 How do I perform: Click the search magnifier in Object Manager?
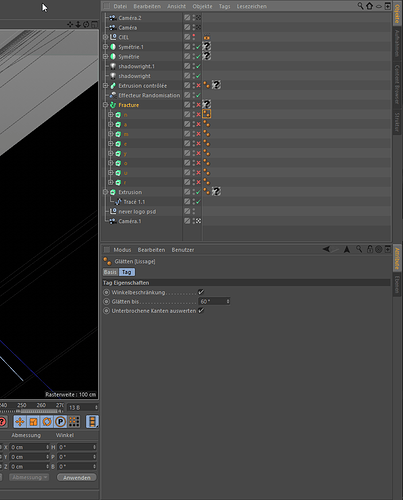360,6
